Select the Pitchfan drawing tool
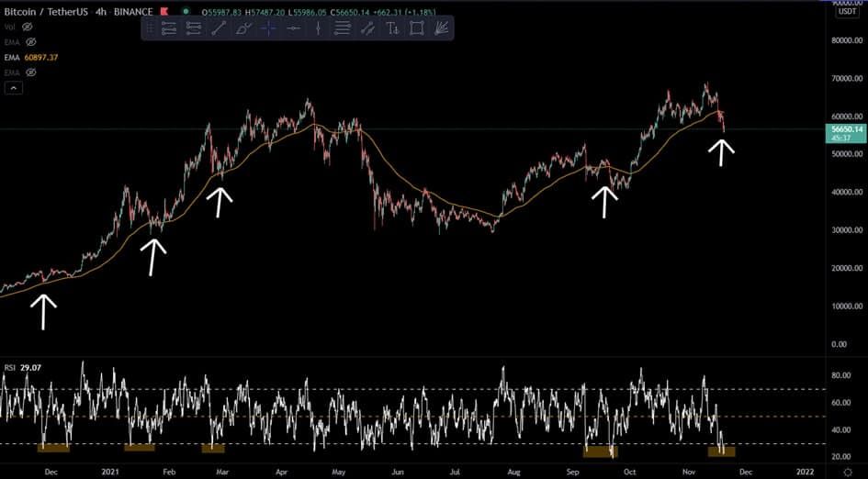Screen dimensions: 868x479 [x=441, y=28]
